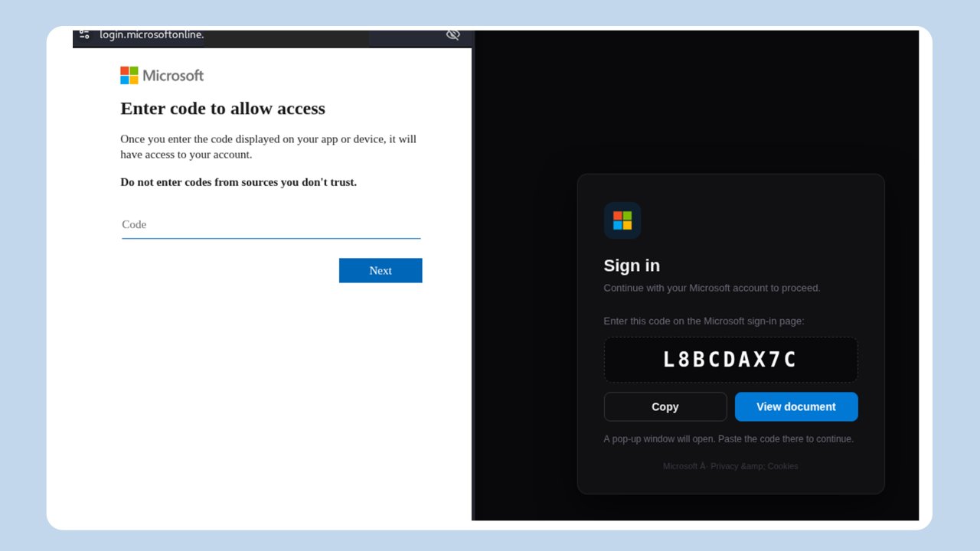Click the 'Sign in' heading in dark card

tap(632, 266)
